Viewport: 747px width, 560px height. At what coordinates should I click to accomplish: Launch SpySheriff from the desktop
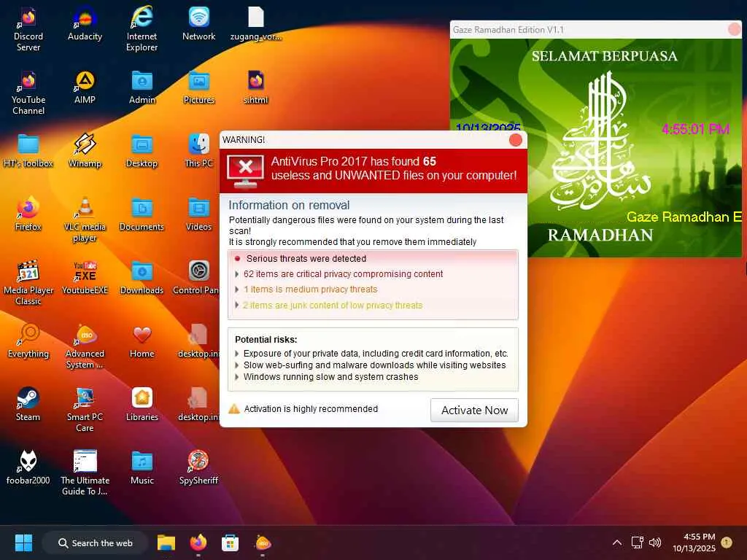198,467
